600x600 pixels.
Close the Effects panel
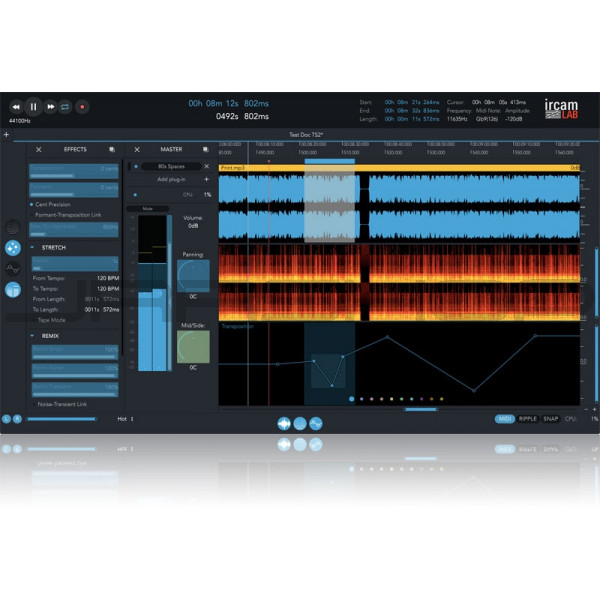click(39, 149)
